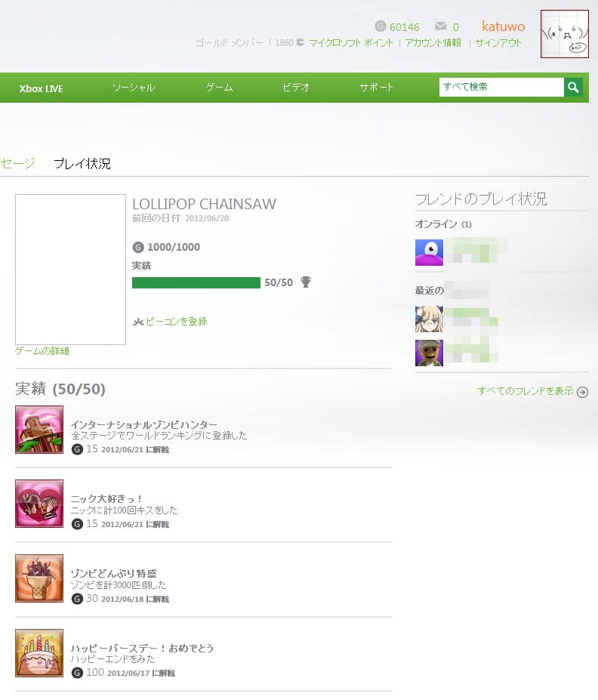598x700 pixels.
Task: Click the ニック大好きっ！ achievement title
Action: pyautogui.click(x=106, y=498)
